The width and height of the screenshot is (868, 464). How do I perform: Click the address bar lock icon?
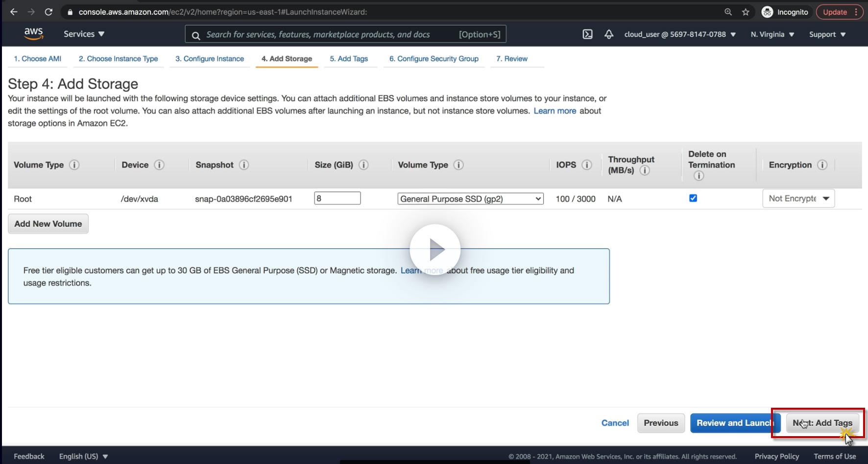click(70, 12)
